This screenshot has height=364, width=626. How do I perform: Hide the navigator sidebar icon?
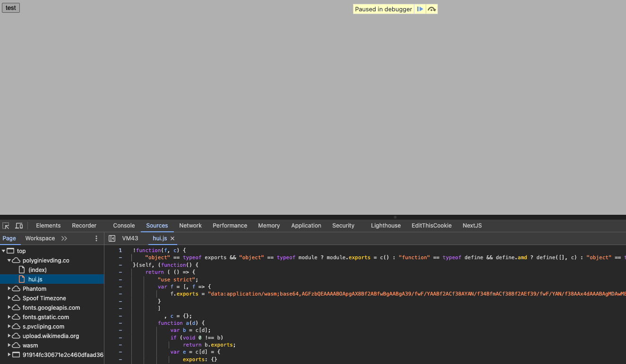[x=112, y=238]
